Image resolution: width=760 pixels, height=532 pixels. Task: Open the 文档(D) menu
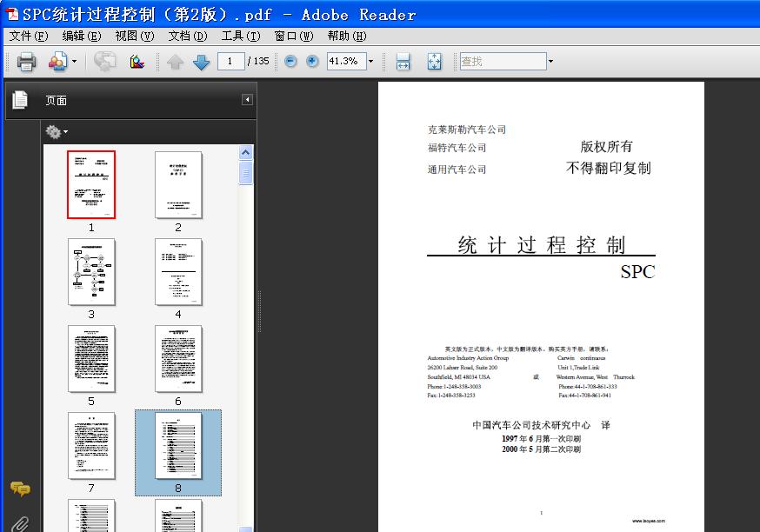pyautogui.click(x=187, y=36)
